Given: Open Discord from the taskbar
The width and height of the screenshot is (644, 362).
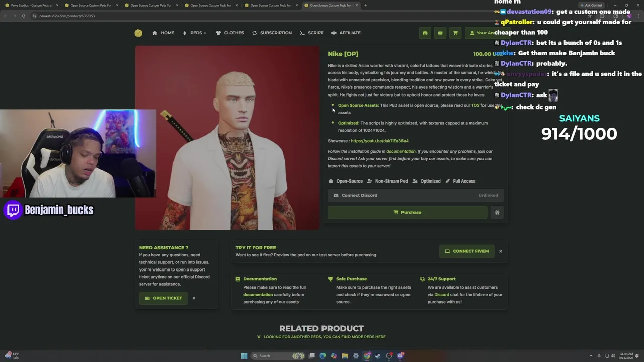Looking at the screenshot, I should pyautogui.click(x=400, y=356).
